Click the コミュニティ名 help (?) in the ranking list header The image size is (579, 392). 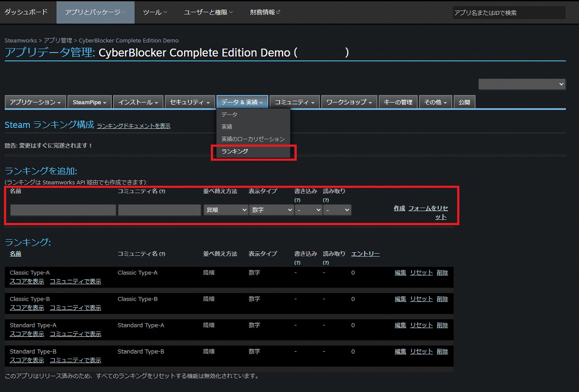coord(162,254)
